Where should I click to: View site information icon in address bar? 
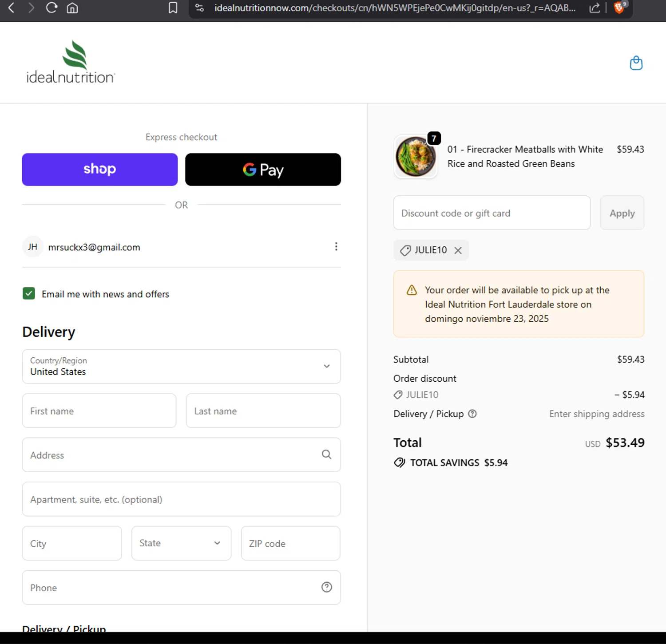(x=200, y=8)
